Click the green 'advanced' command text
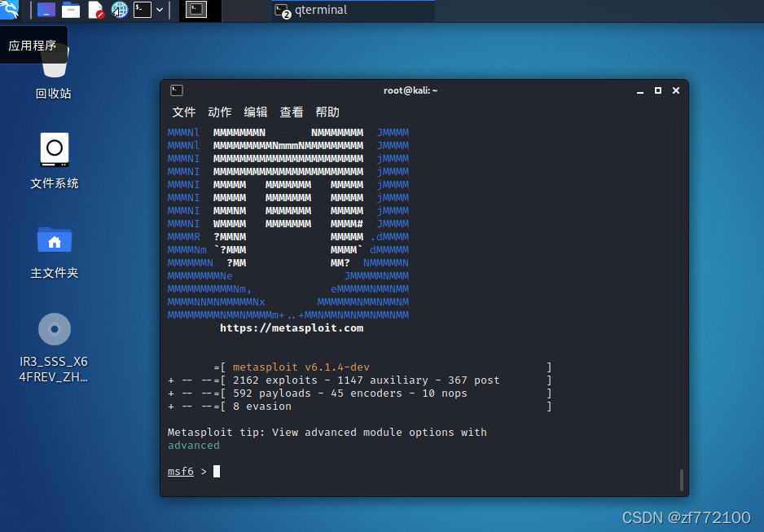This screenshot has width=764, height=532. click(193, 446)
